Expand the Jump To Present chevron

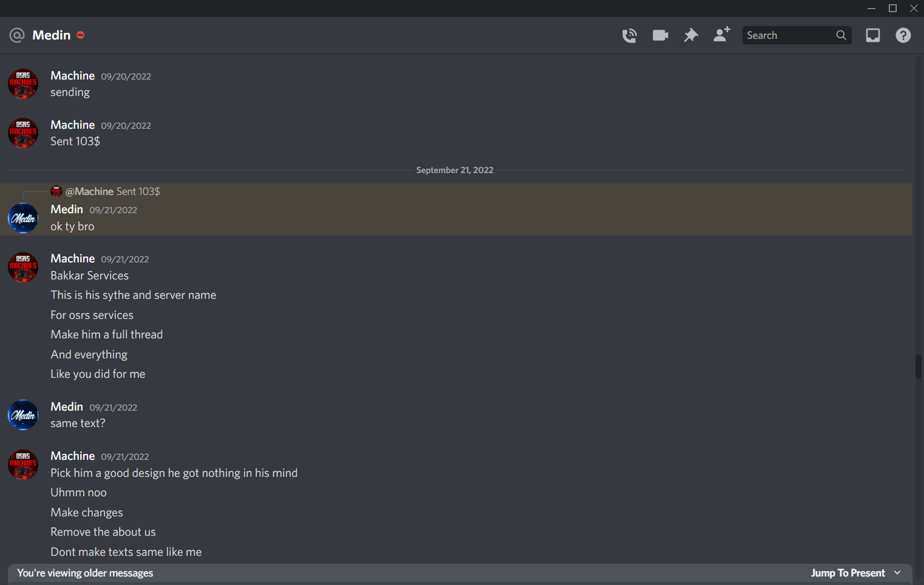pyautogui.click(x=897, y=573)
